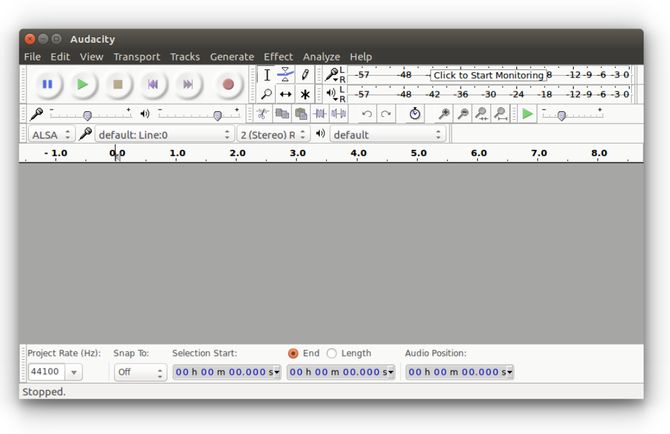Open End time format dropdown arrow

(x=390, y=372)
